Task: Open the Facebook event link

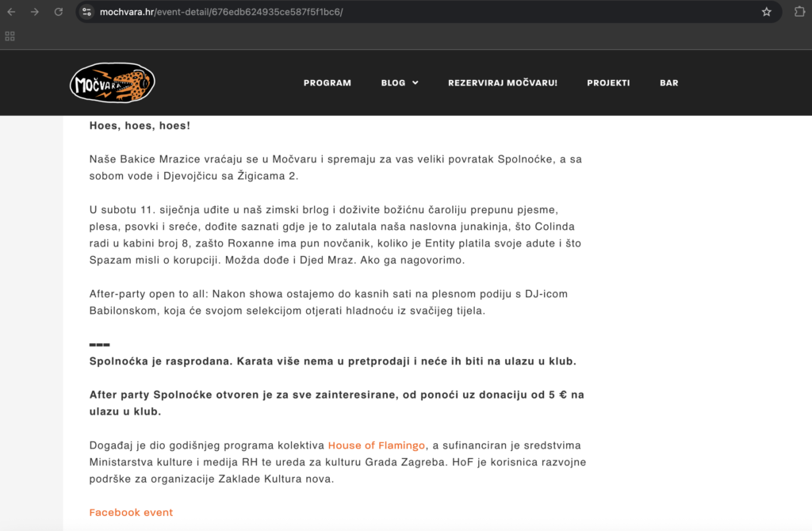Action: pos(131,512)
